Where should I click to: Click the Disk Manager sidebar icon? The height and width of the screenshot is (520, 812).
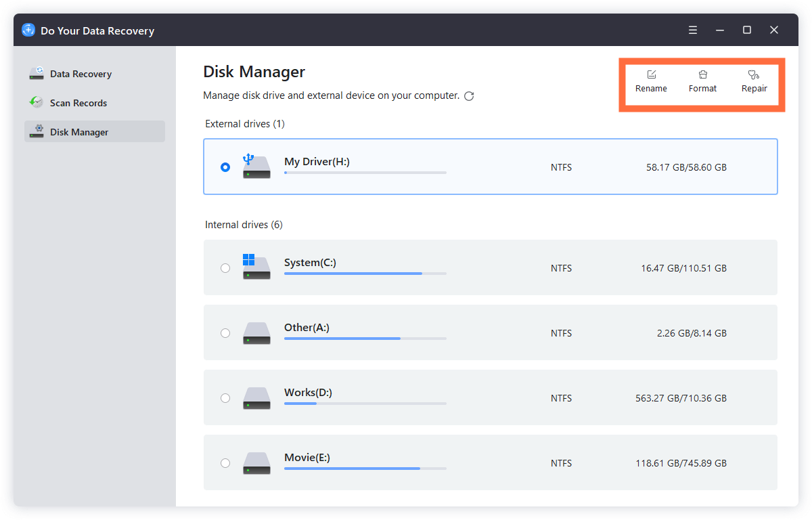[35, 131]
